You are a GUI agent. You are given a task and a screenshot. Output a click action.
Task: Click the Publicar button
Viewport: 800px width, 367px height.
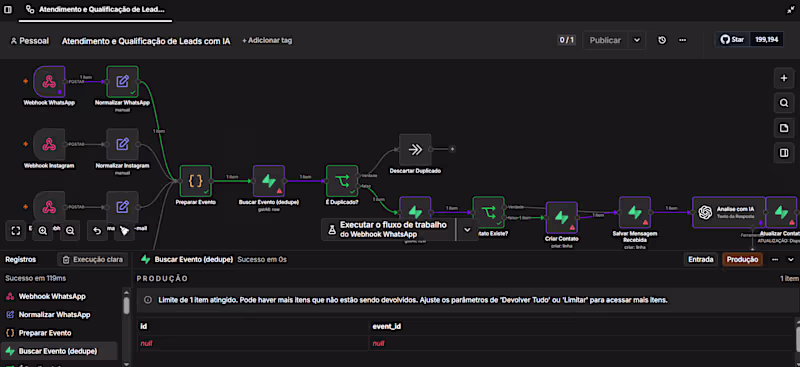[605, 40]
